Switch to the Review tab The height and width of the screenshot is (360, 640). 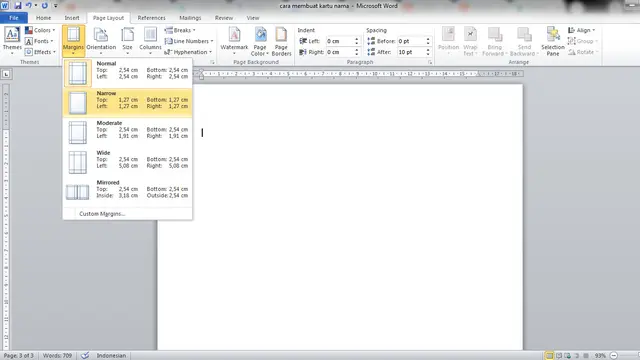(x=224, y=18)
